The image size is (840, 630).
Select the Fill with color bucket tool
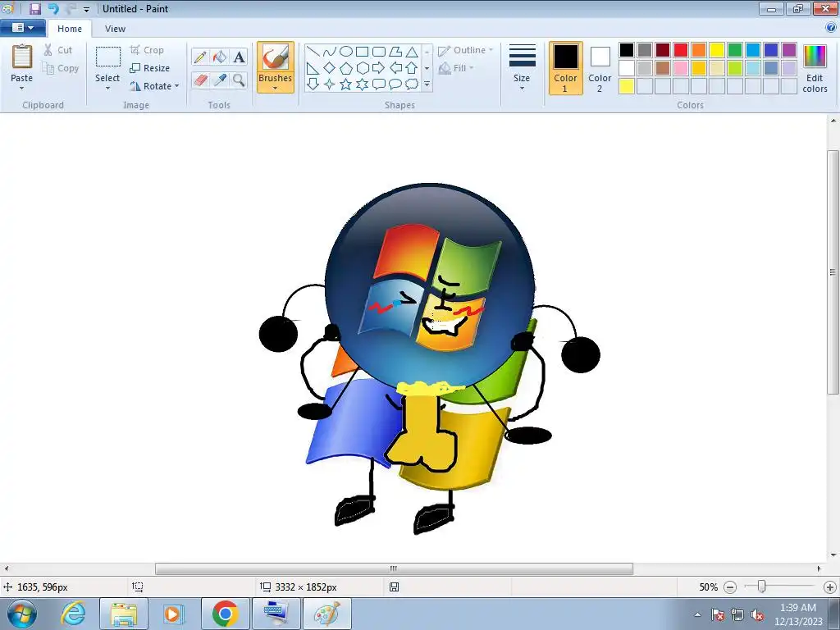coord(220,57)
